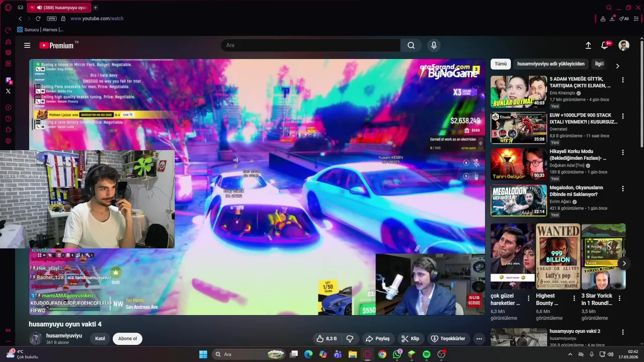The image size is (644, 362).
Task: Click the 'Abone ol' subscribe button
Action: tap(127, 338)
